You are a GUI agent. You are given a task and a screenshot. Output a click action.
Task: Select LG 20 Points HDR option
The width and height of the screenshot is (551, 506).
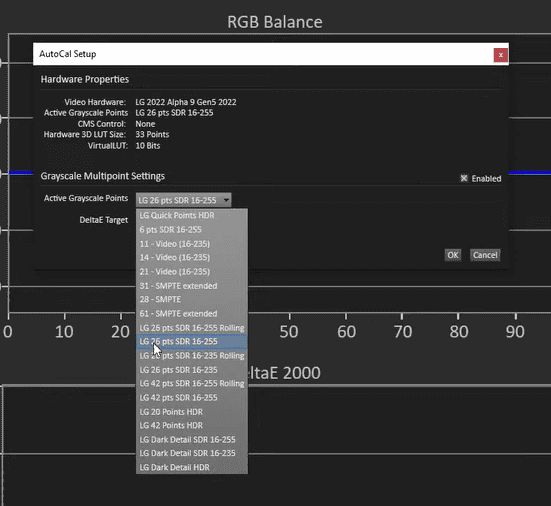(192, 411)
